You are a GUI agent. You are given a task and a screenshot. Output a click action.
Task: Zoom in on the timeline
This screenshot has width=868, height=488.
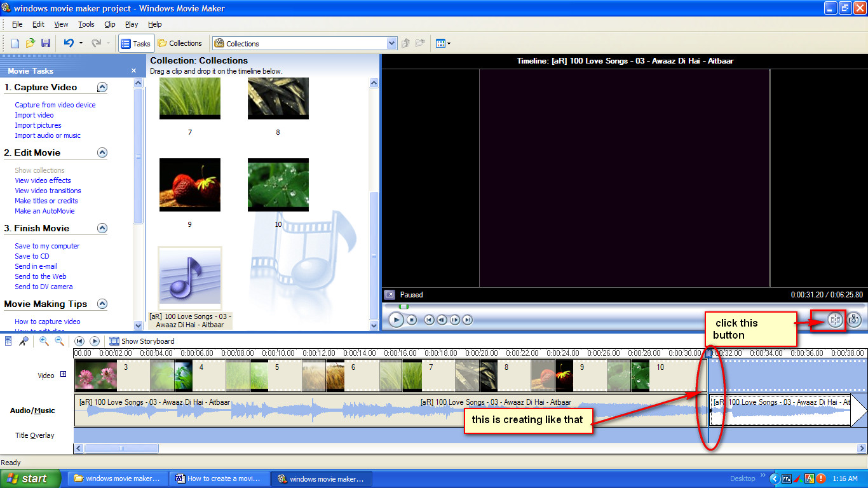point(44,341)
